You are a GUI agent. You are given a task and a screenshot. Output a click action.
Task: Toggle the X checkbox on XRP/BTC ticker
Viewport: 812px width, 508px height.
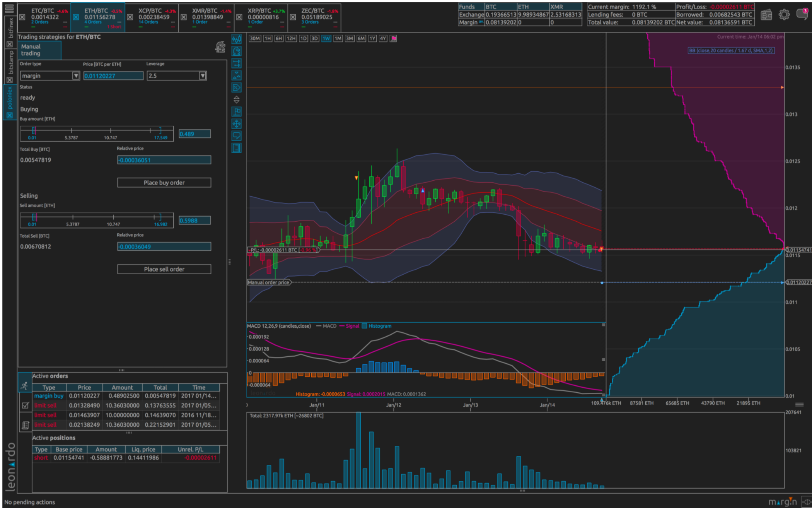239,17
